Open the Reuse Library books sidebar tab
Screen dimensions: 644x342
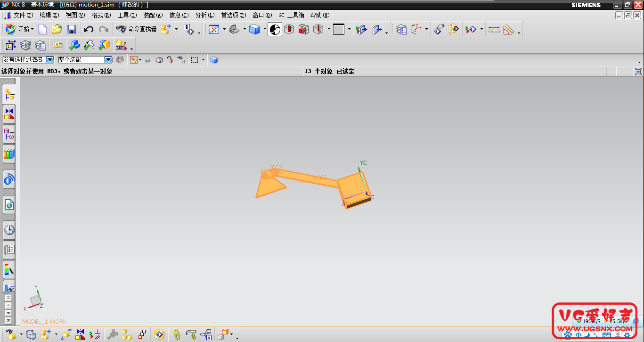[x=9, y=154]
